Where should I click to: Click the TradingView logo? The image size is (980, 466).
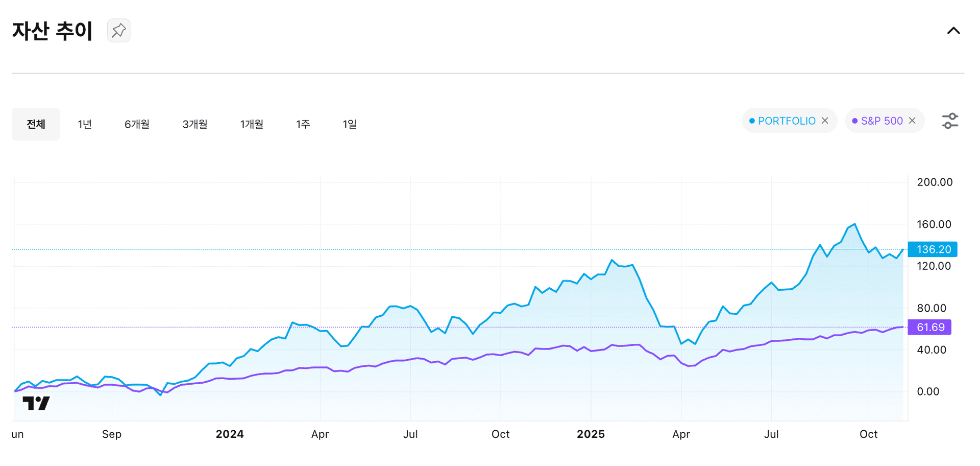(x=36, y=403)
